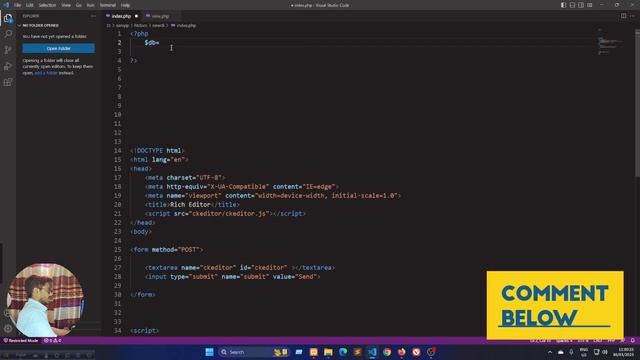The image size is (640, 360).
Task: Open editor more actions ellipsis
Action: (632, 16)
